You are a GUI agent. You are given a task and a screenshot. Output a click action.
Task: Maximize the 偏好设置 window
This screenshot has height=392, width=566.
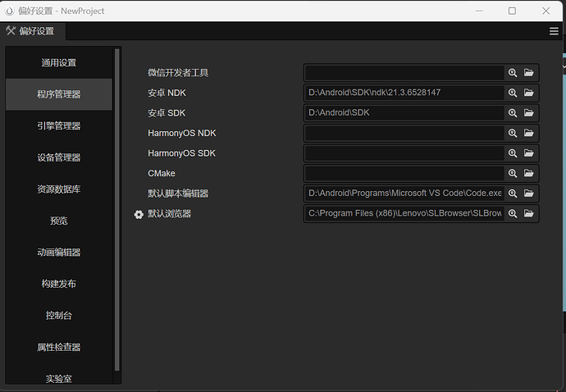point(512,11)
